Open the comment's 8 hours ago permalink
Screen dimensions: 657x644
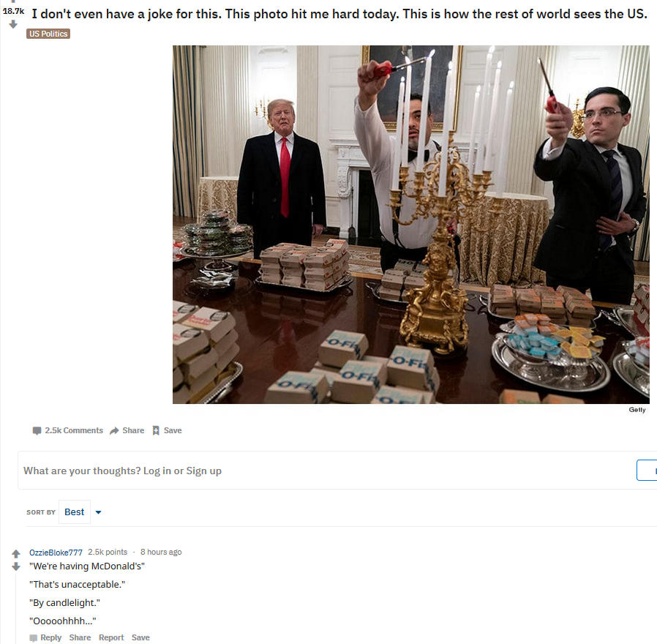(x=161, y=552)
